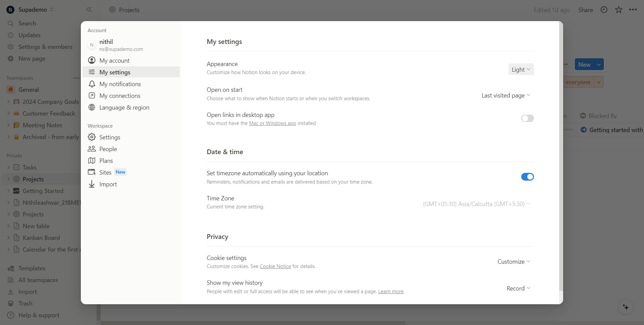The width and height of the screenshot is (644, 325).
Task: Switch to My settings in sidebar
Action: pyautogui.click(x=115, y=72)
